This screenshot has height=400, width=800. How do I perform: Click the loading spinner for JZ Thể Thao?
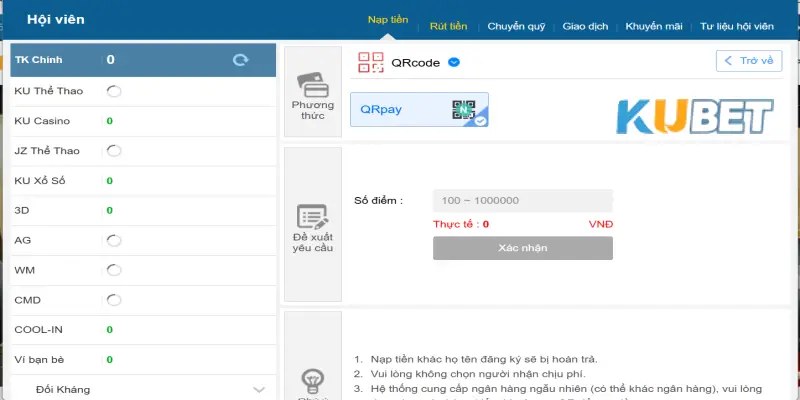(x=114, y=151)
